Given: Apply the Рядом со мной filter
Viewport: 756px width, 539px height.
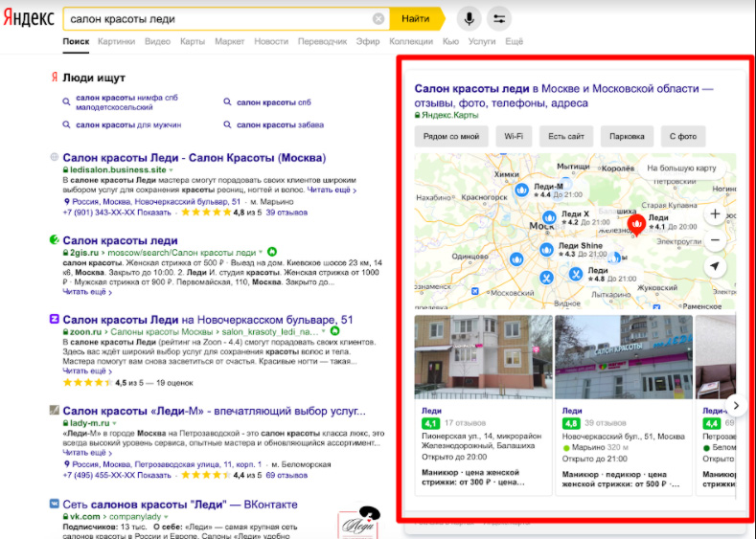Looking at the screenshot, I should click(451, 136).
